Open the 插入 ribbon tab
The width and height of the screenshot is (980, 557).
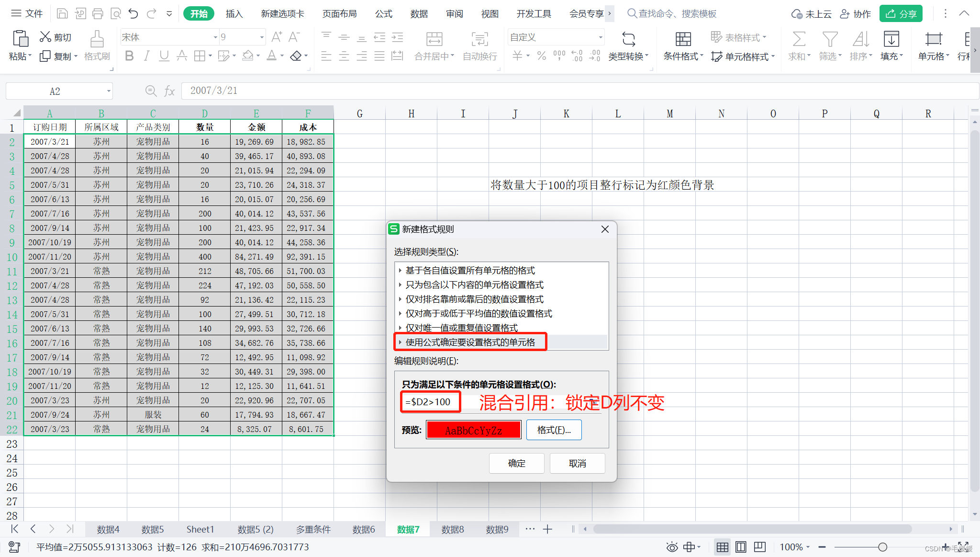click(234, 14)
